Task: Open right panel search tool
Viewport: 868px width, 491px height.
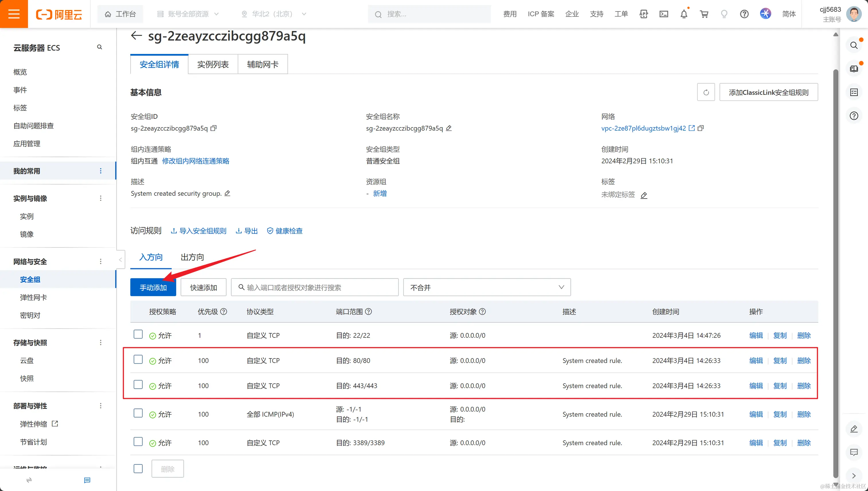Action: point(854,45)
